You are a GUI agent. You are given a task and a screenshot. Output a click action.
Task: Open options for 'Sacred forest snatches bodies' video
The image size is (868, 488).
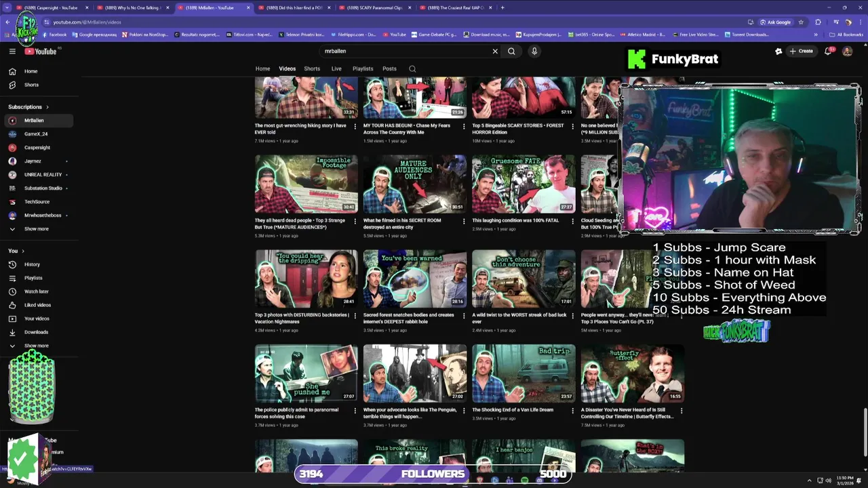click(x=464, y=316)
